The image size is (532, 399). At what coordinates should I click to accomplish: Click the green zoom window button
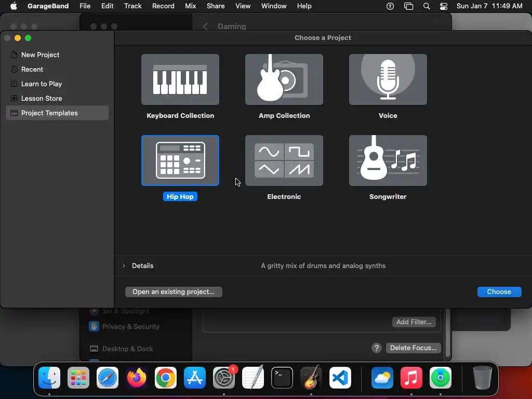coord(28,38)
